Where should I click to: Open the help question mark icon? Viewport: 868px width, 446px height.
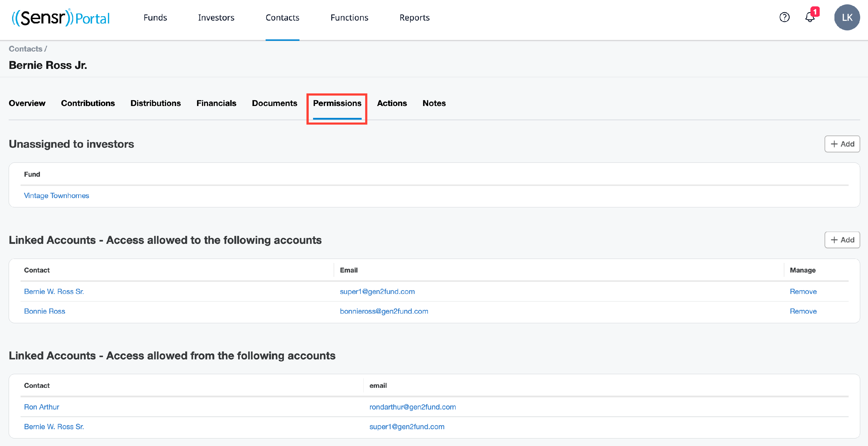(x=784, y=17)
